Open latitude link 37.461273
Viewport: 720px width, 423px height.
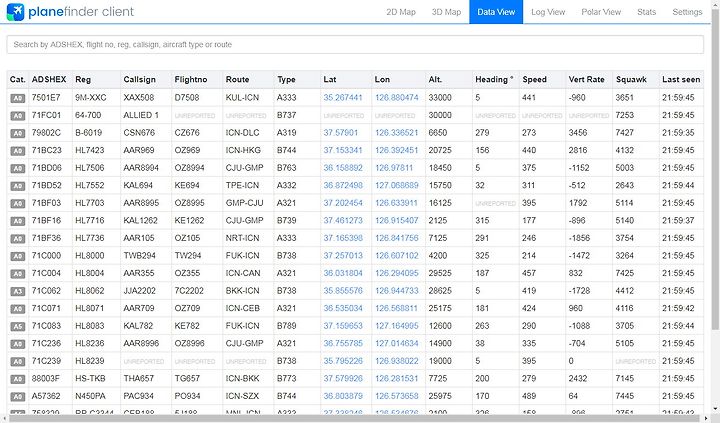tap(343, 220)
